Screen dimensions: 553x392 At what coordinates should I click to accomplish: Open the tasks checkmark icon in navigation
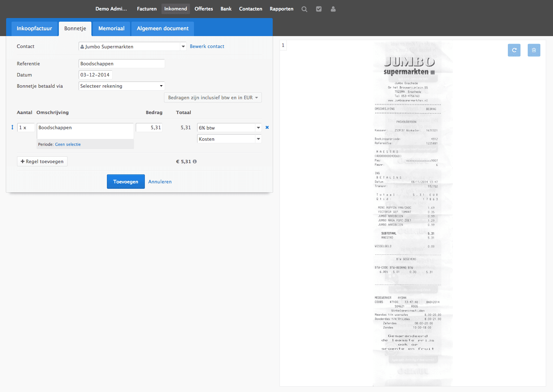tap(319, 9)
